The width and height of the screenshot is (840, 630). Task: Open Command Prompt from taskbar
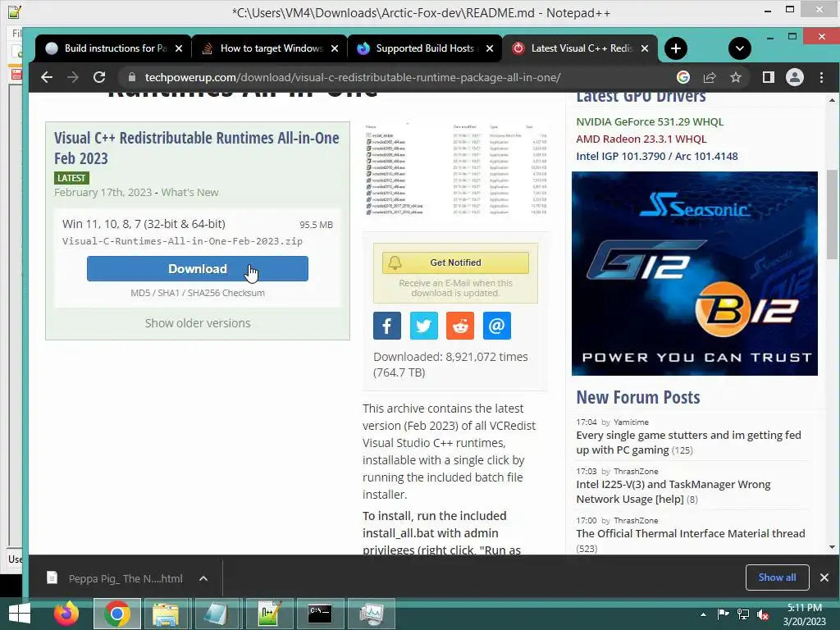pos(320,614)
